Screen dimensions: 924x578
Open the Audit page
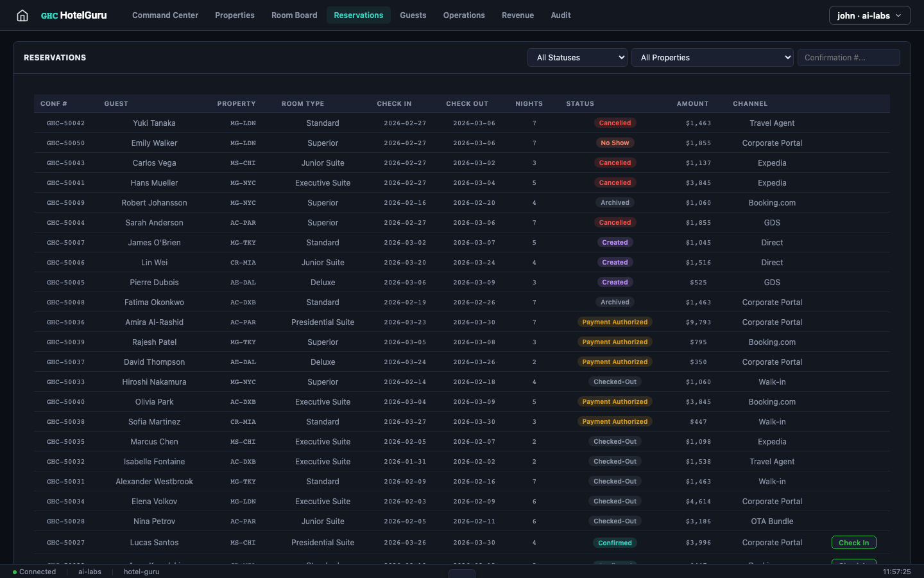(560, 15)
